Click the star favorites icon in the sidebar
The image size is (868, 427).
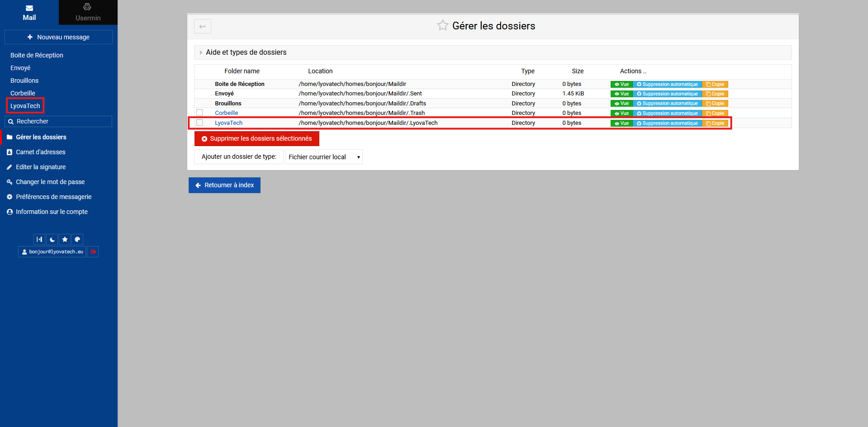click(x=65, y=239)
